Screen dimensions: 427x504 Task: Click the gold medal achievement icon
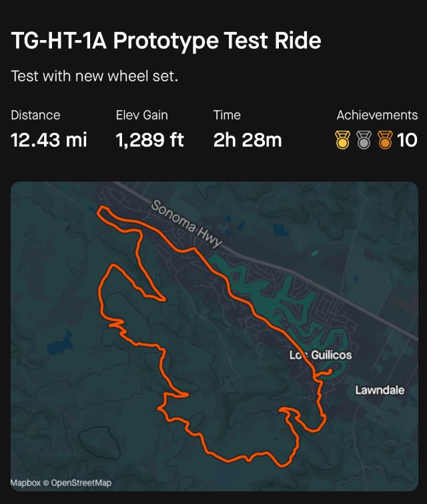pos(342,140)
